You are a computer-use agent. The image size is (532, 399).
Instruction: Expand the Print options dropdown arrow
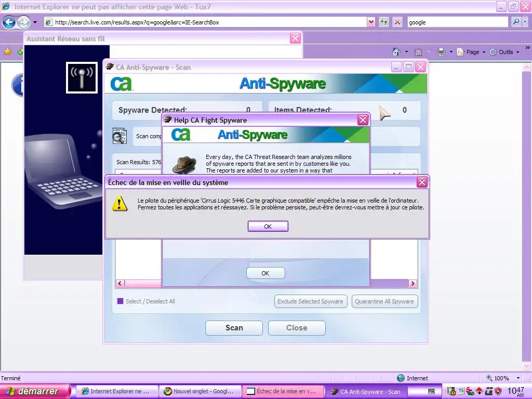click(451, 52)
